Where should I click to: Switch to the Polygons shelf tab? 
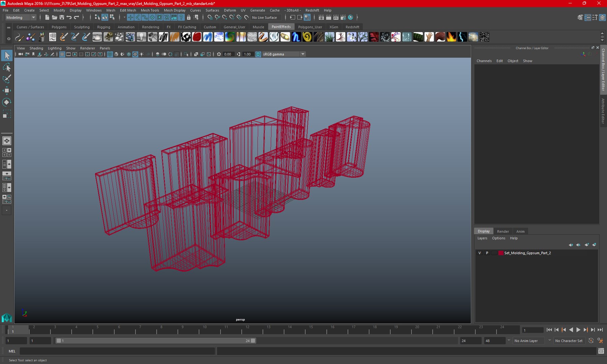point(59,27)
